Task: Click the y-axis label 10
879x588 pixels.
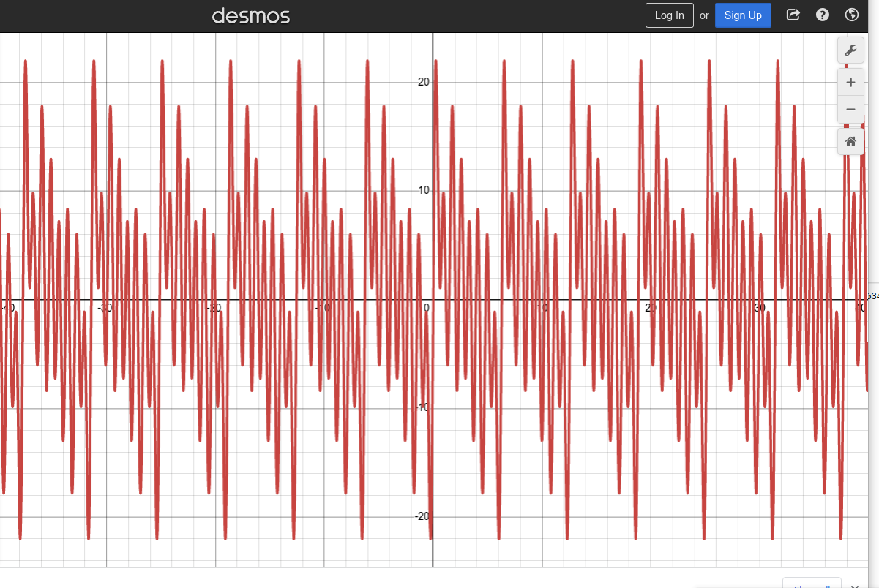Action: coord(423,190)
